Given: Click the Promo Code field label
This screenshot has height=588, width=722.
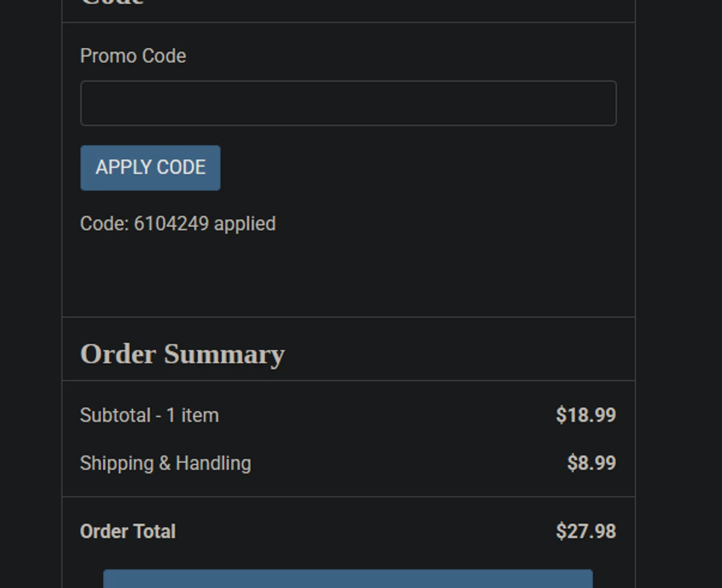Looking at the screenshot, I should point(133,56).
